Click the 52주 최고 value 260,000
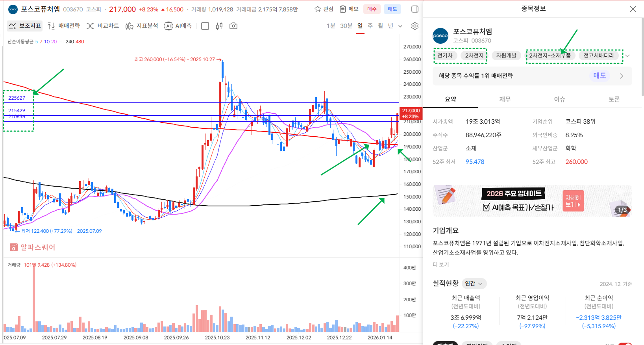 [576, 162]
